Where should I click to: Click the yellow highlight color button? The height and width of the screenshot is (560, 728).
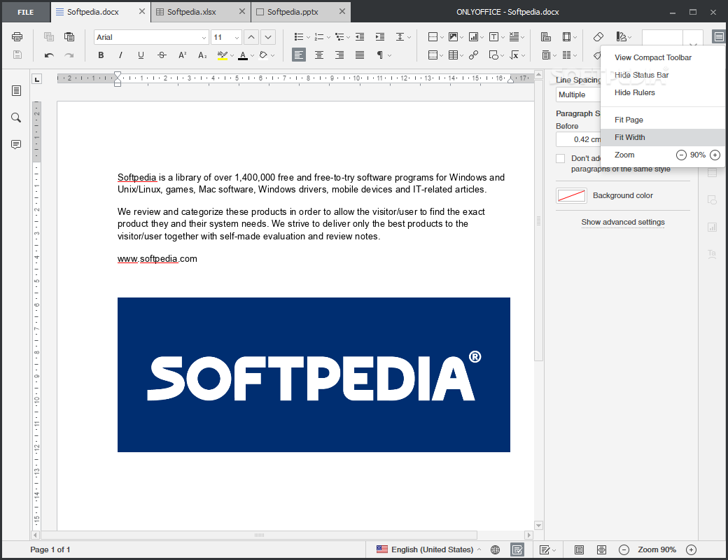pyautogui.click(x=223, y=55)
